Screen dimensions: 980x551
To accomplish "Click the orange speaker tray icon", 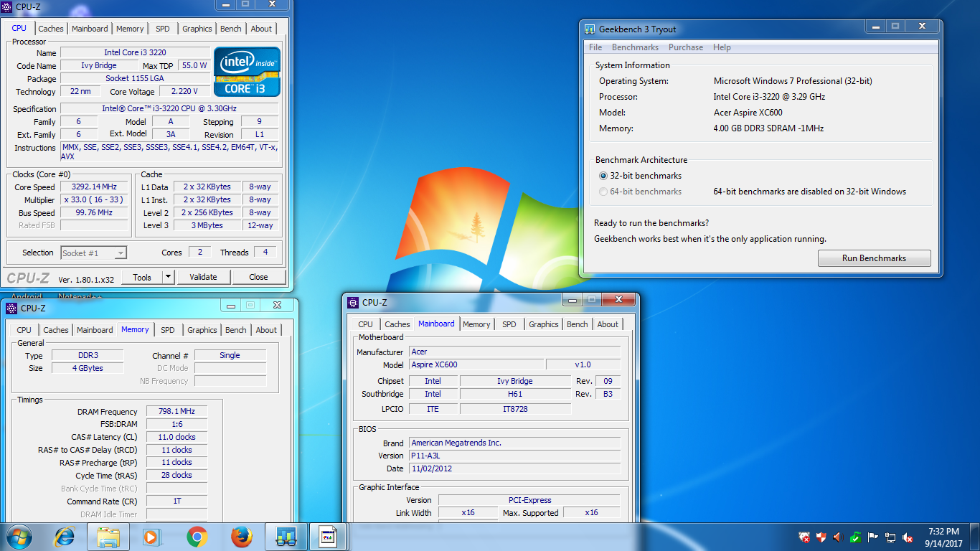I will click(837, 537).
